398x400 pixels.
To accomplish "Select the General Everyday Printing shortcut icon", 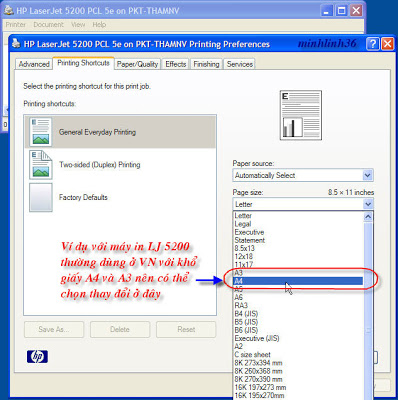I will point(40,132).
